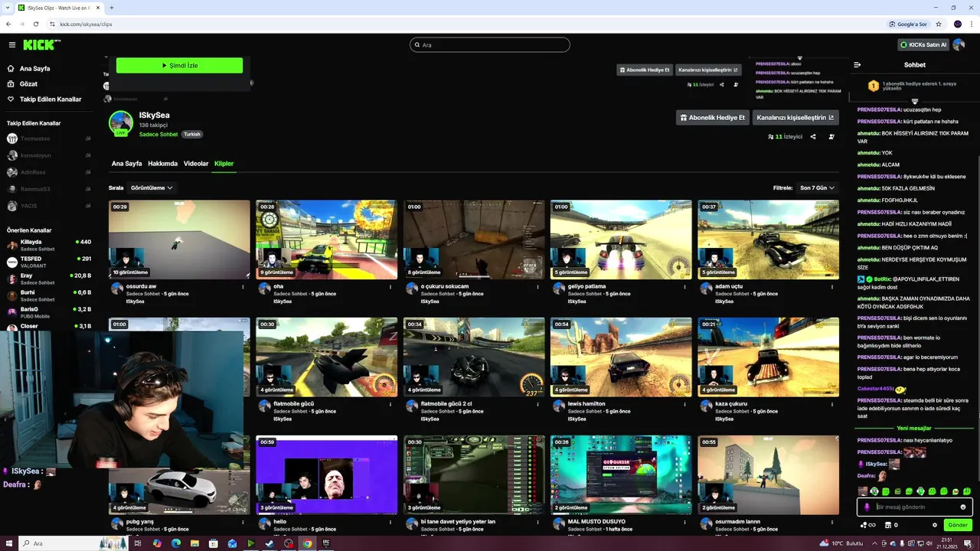
Task: Open options menu for 'adam uçtu' clip
Action: pos(832,287)
